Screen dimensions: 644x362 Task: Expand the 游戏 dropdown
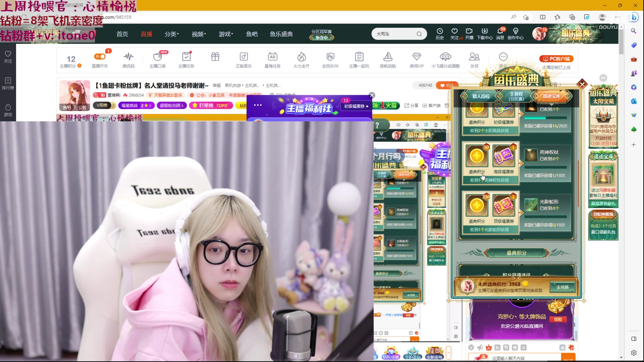225,34
